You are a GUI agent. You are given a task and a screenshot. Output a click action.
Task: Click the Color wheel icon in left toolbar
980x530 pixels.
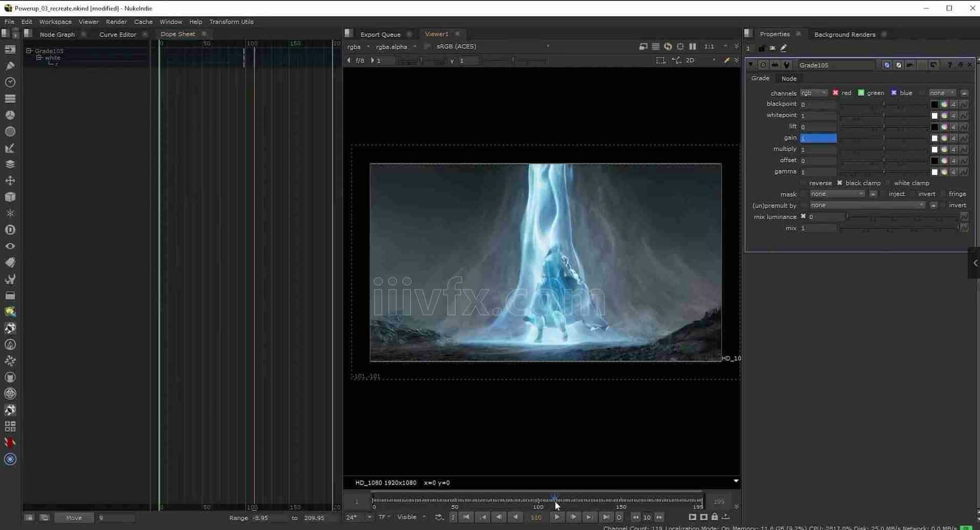coord(10,115)
